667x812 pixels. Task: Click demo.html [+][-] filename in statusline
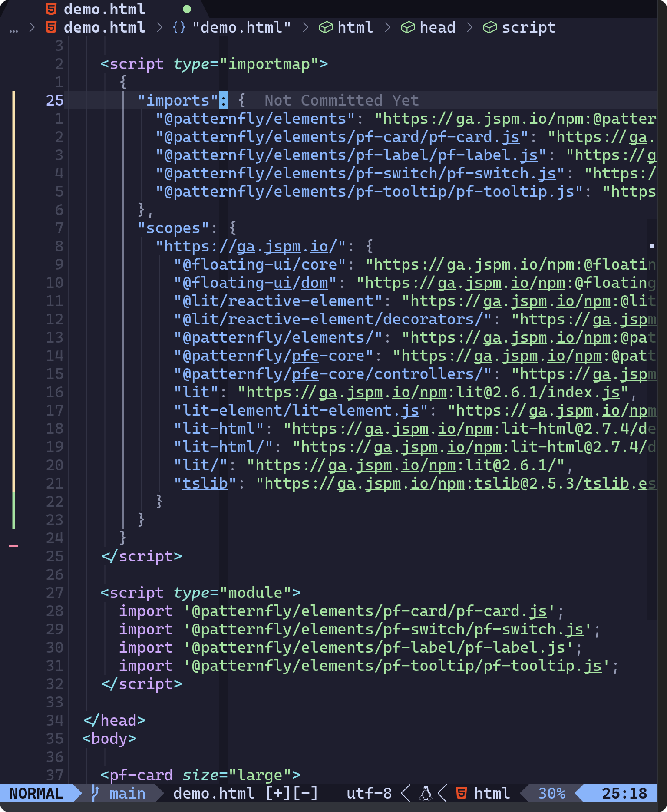246,793
